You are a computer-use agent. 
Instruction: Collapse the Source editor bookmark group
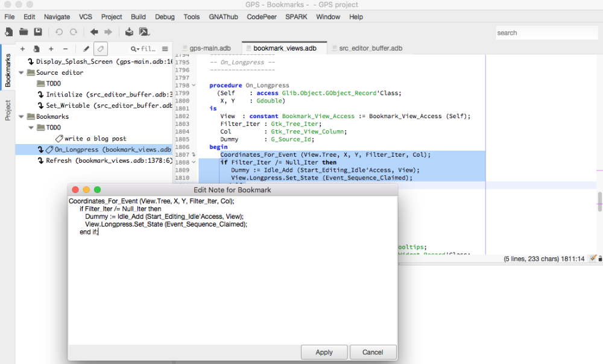(x=22, y=72)
